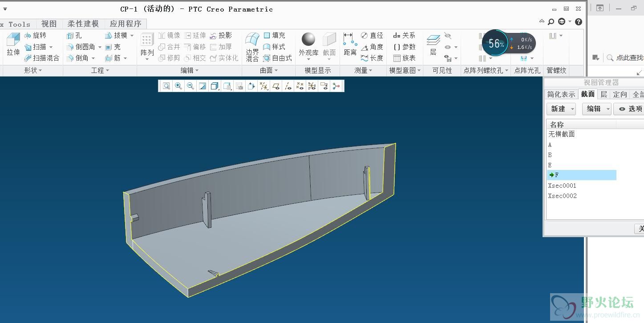Measure with the 距离 (Distance) tool
Image resolution: width=644 pixels, height=323 pixels.
coord(350,44)
